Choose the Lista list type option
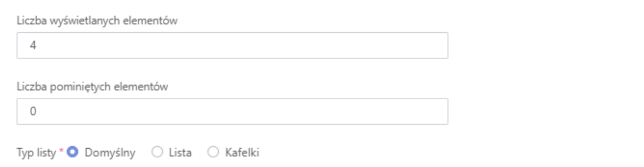 pyautogui.click(x=157, y=152)
